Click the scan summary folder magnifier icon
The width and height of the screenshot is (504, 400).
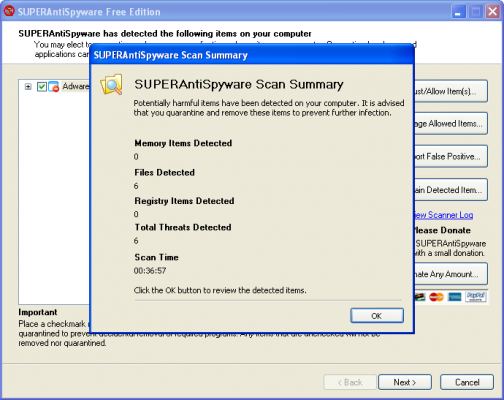[x=112, y=84]
